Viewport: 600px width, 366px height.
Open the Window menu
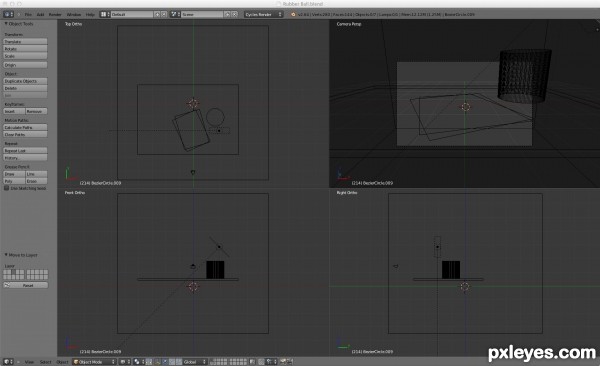73,15
